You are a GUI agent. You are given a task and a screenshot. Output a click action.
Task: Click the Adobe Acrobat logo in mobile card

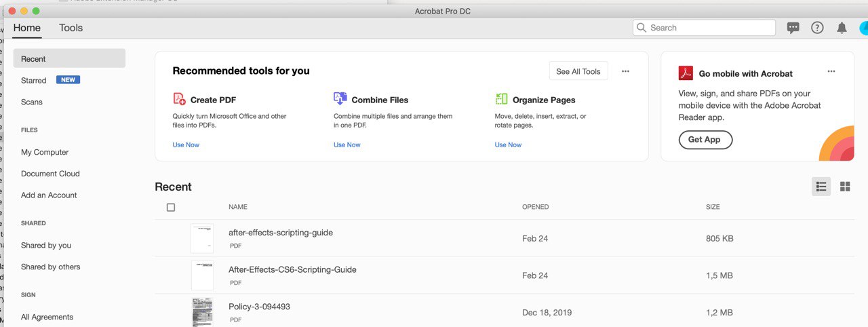point(686,73)
